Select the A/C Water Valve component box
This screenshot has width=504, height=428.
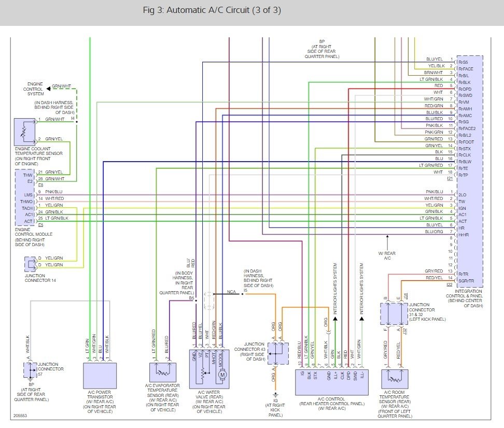tap(209, 369)
